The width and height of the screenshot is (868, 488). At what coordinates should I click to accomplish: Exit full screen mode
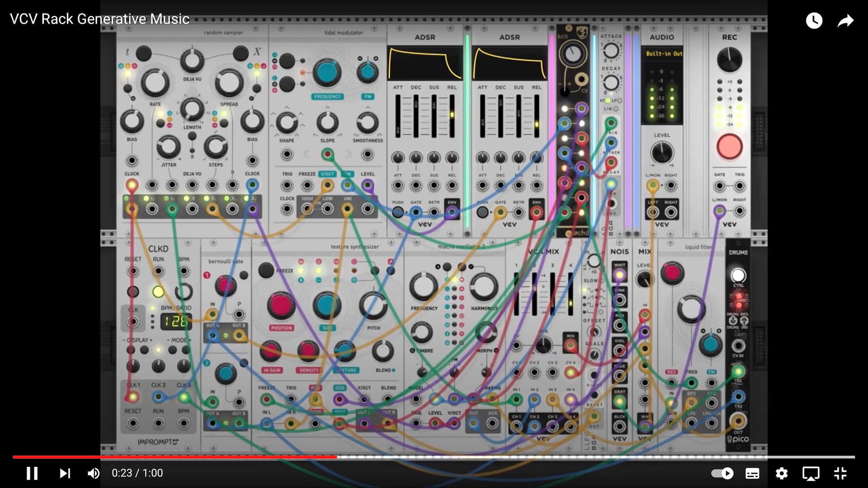[840, 473]
